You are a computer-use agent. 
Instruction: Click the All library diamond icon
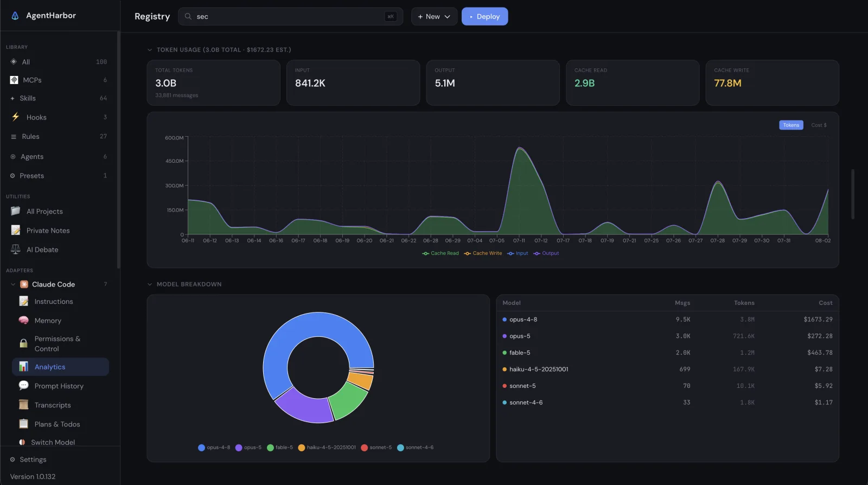point(14,62)
